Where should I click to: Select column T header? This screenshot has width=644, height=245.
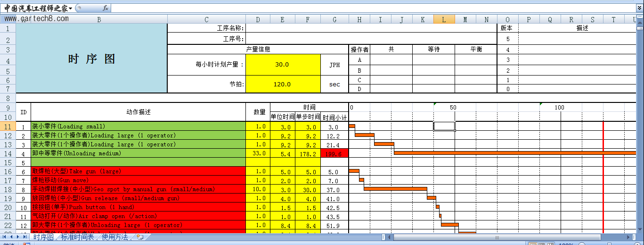tap(613, 19)
